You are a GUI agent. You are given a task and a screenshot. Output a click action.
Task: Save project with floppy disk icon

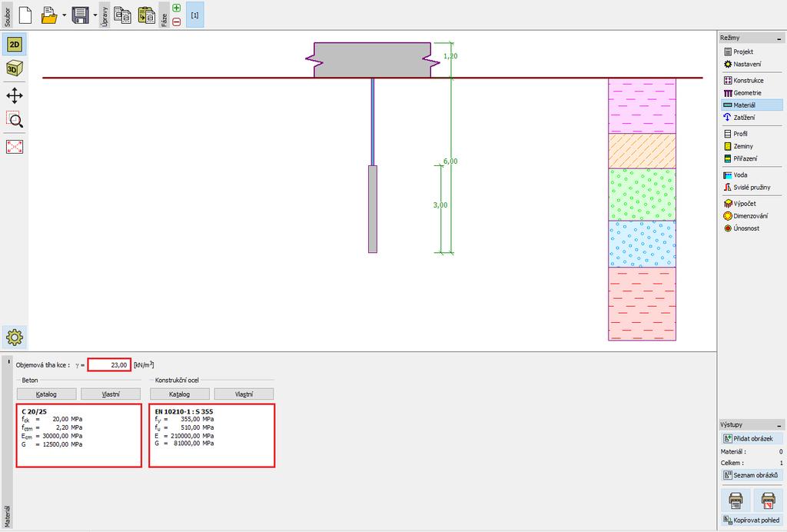coord(80,15)
